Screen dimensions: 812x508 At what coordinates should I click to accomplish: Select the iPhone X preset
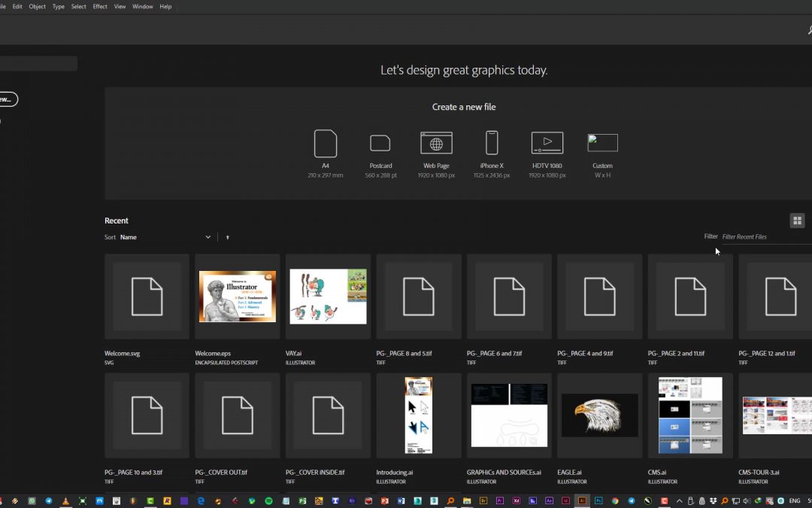tap(492, 143)
